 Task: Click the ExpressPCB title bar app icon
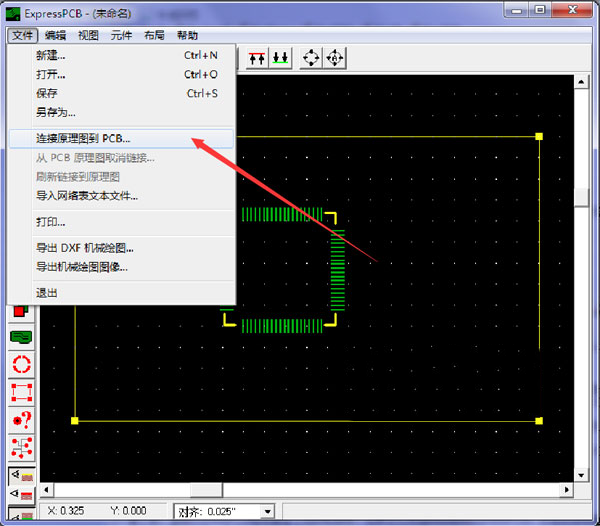tap(13, 14)
